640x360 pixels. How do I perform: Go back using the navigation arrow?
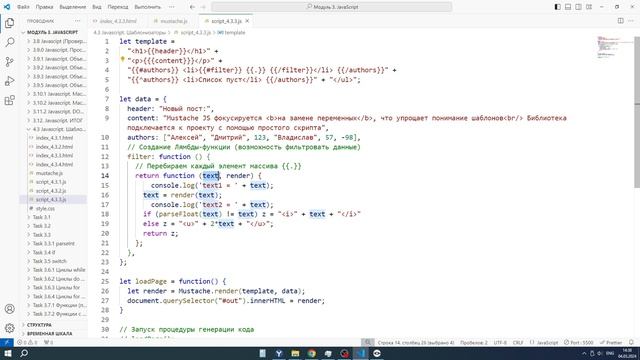(192, 7)
